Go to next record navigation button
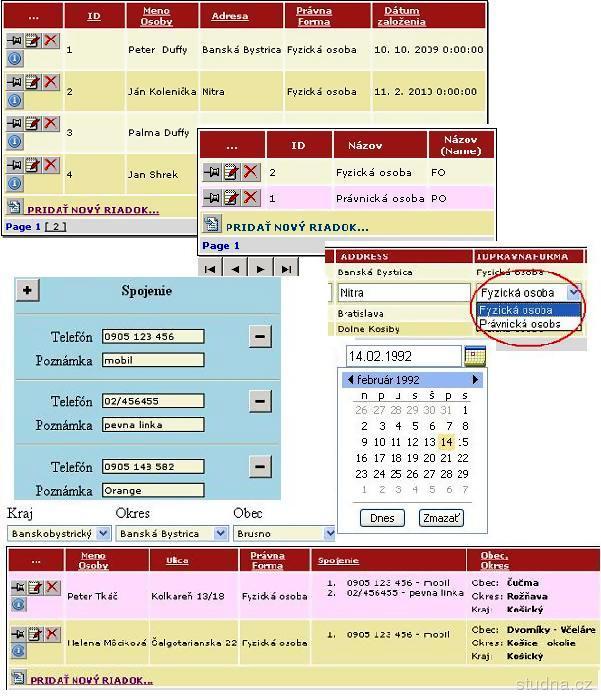The image size is (601, 696). pyautogui.click(x=261, y=269)
